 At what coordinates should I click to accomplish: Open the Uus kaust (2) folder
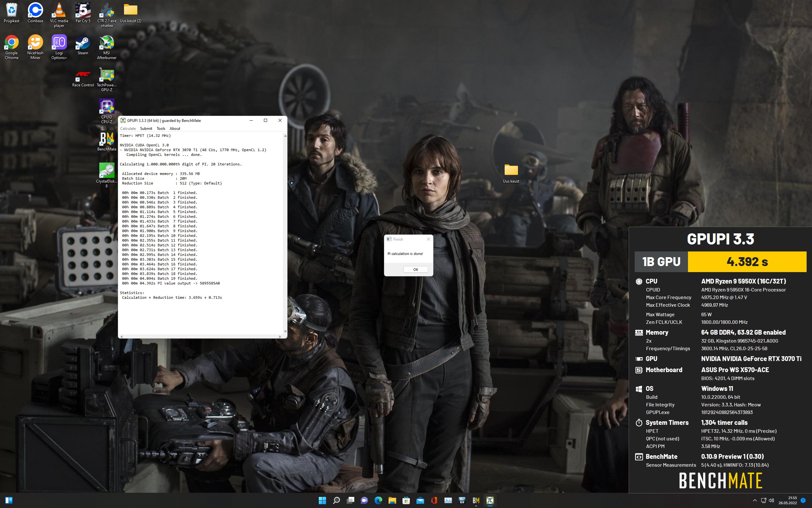coord(131,13)
